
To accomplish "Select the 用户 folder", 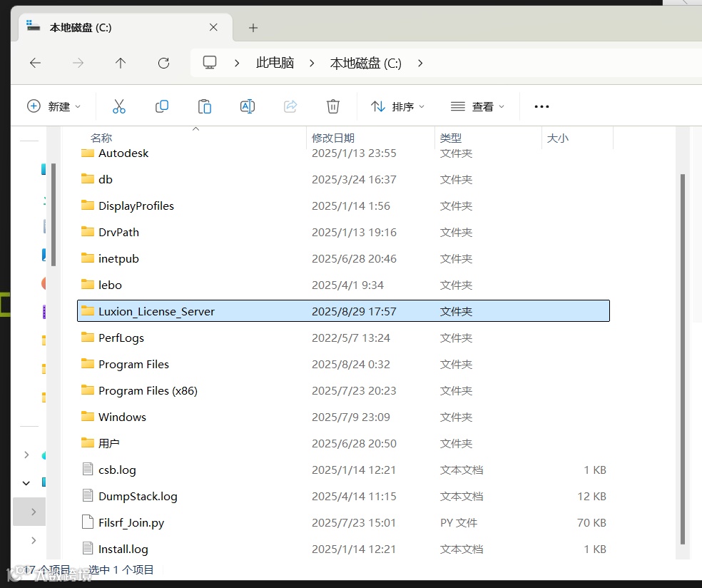I will pyautogui.click(x=343, y=443).
